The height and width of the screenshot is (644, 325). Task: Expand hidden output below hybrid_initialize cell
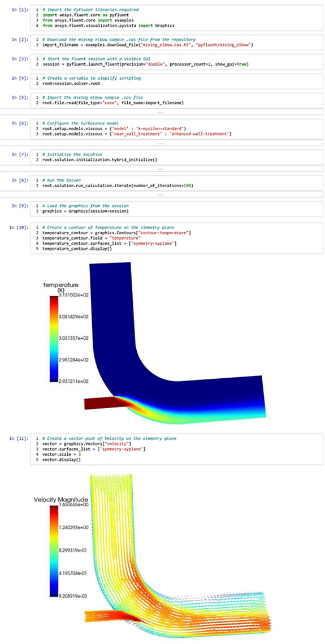(161, 169)
